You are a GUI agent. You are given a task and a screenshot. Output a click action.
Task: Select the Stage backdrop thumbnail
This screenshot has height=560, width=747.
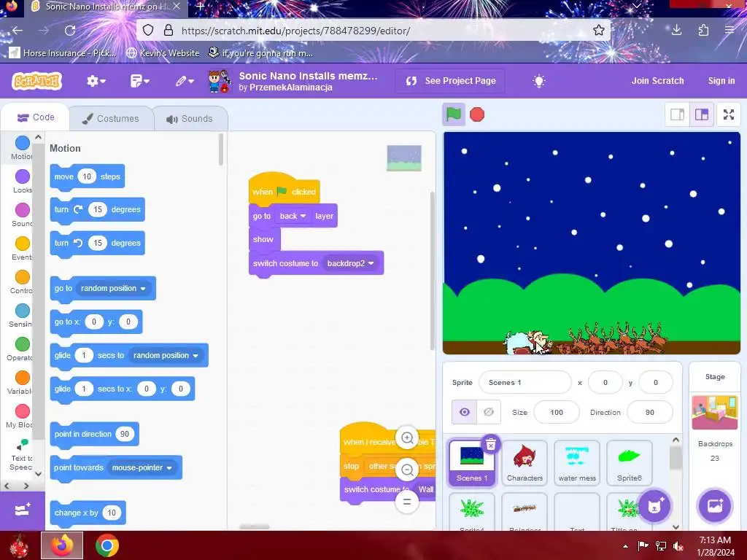(715, 413)
